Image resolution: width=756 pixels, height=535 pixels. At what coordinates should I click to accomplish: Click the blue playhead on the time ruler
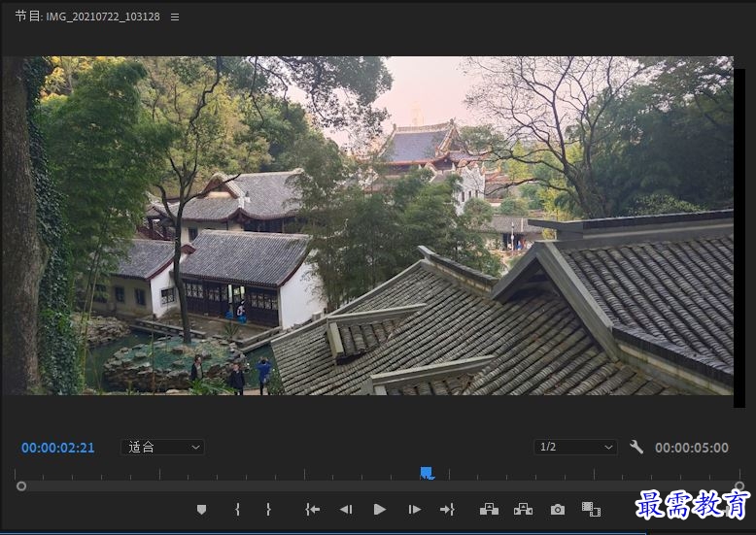point(427,473)
